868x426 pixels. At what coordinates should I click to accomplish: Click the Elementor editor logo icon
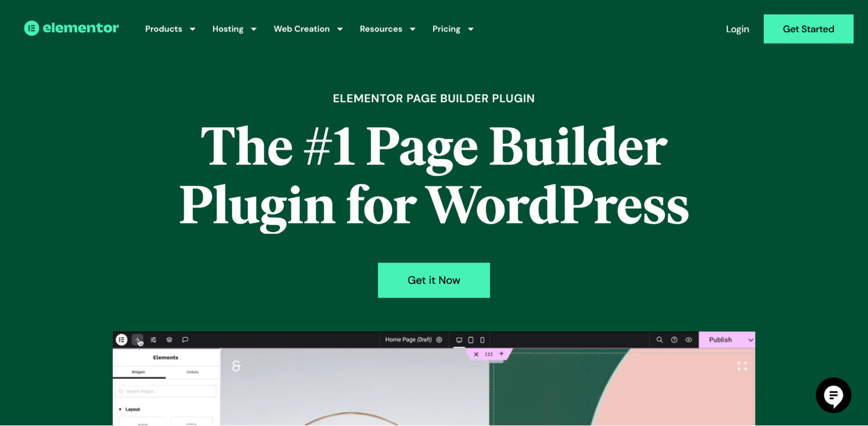[122, 340]
